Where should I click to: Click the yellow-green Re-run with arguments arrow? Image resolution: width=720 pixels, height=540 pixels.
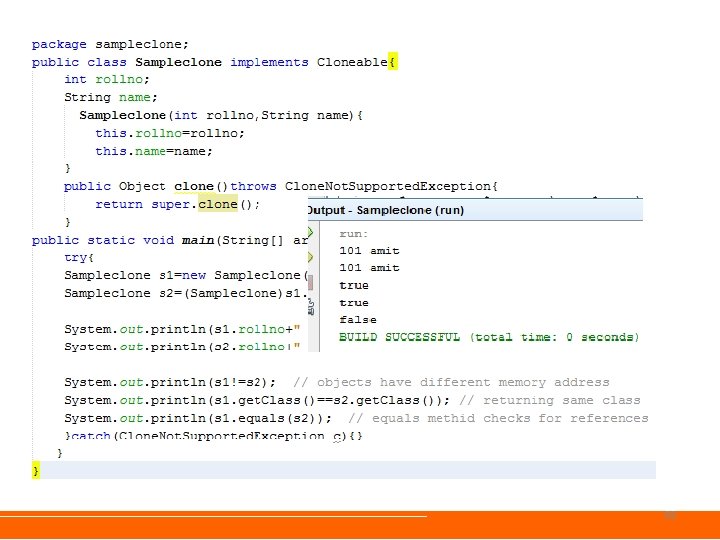(310, 257)
